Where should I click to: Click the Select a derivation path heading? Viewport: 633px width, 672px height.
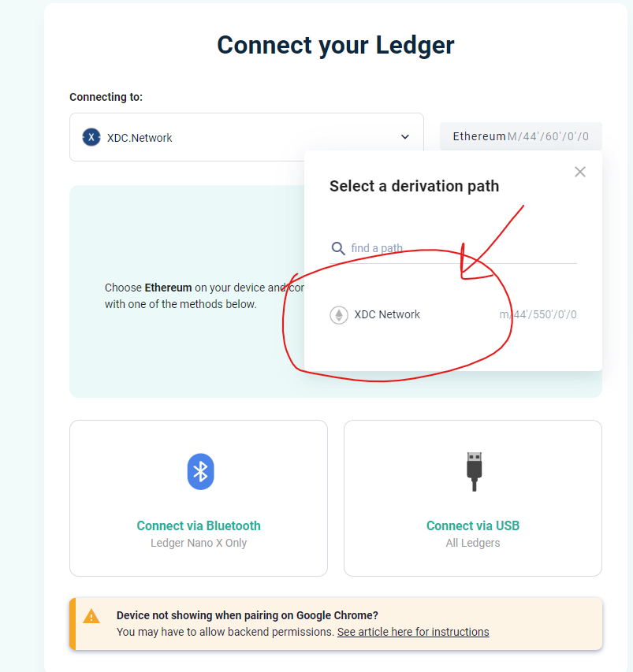coord(414,187)
